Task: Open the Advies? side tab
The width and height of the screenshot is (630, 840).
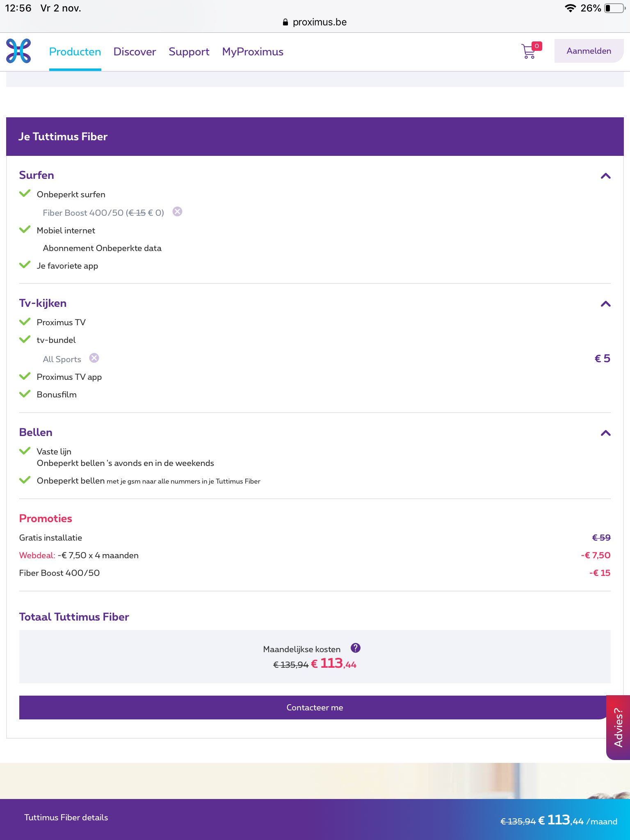Action: point(618,728)
